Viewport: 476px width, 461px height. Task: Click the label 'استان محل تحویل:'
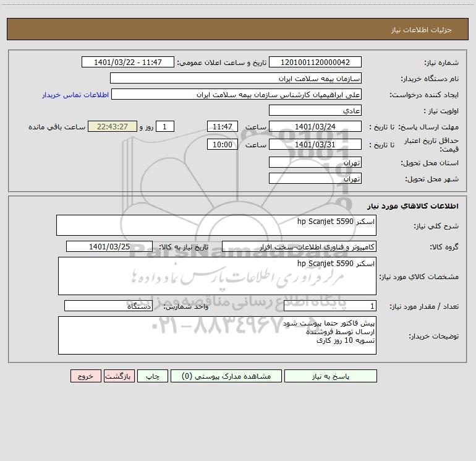pos(430,163)
